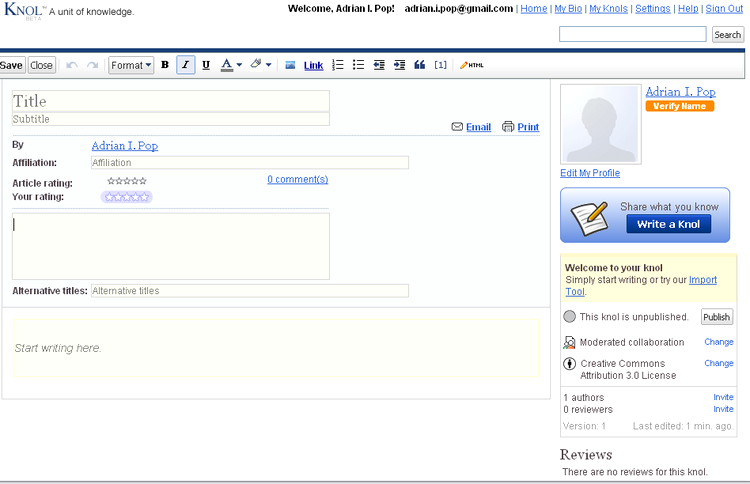Click the unpublished status gray circle
This screenshot has width=750, height=484.
569,317
